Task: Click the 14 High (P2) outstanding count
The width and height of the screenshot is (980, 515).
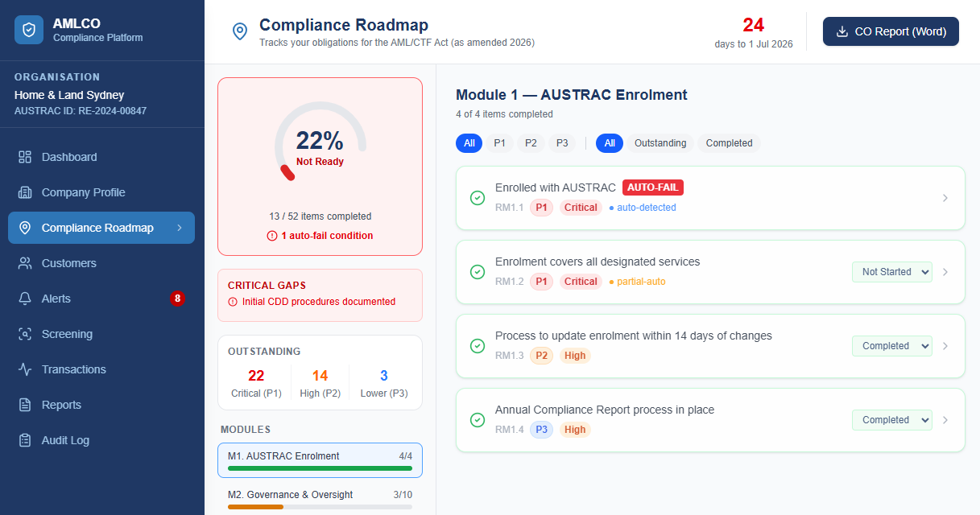Action: [x=320, y=382]
